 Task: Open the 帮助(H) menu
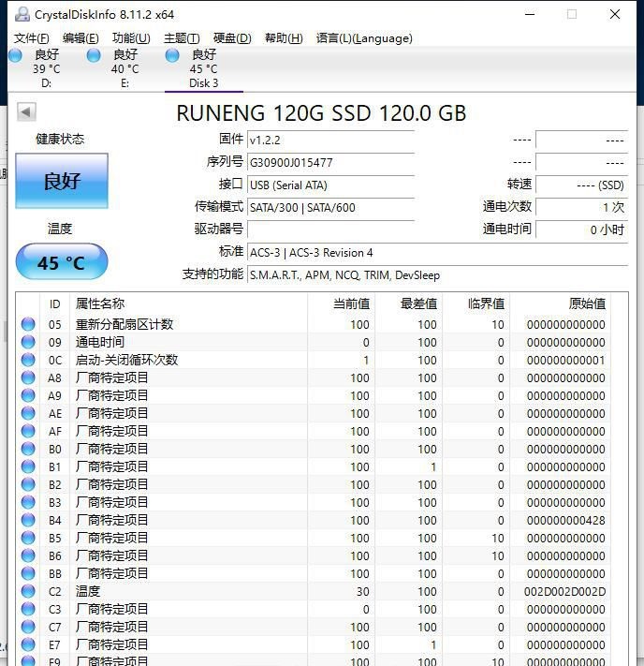[x=284, y=38]
